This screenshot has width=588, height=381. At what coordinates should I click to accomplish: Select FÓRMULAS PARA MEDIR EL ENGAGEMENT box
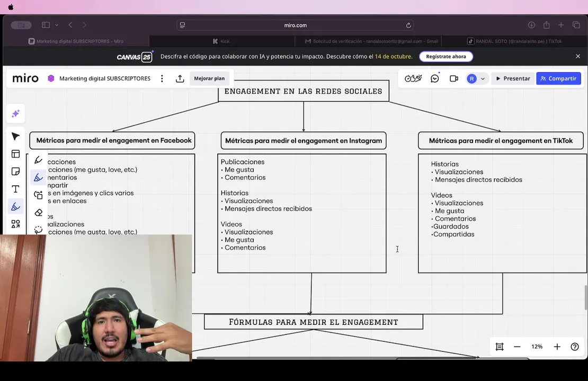coord(314,322)
